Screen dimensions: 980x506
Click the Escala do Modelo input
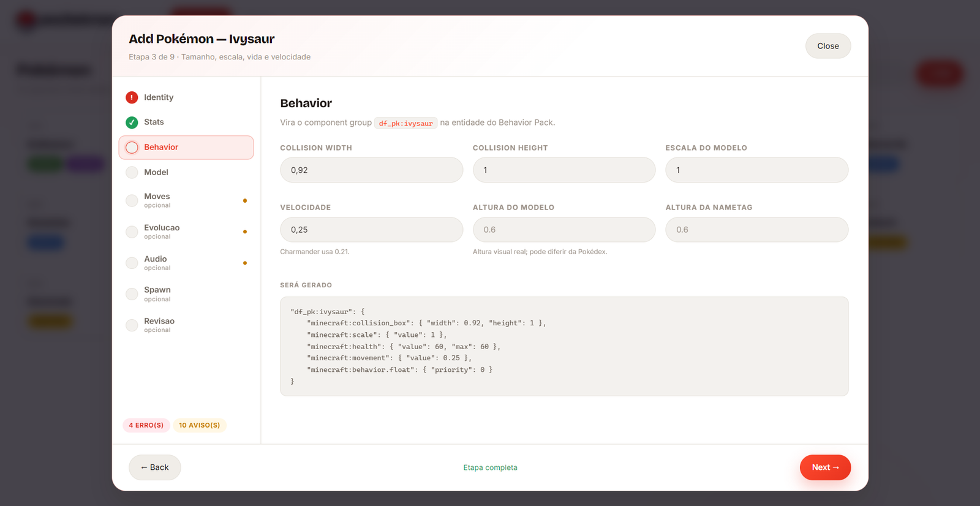coord(757,170)
